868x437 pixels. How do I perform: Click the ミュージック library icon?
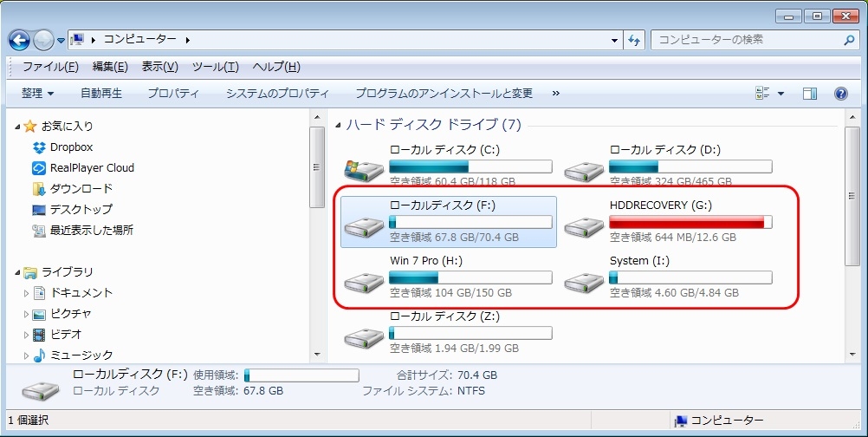[39, 355]
